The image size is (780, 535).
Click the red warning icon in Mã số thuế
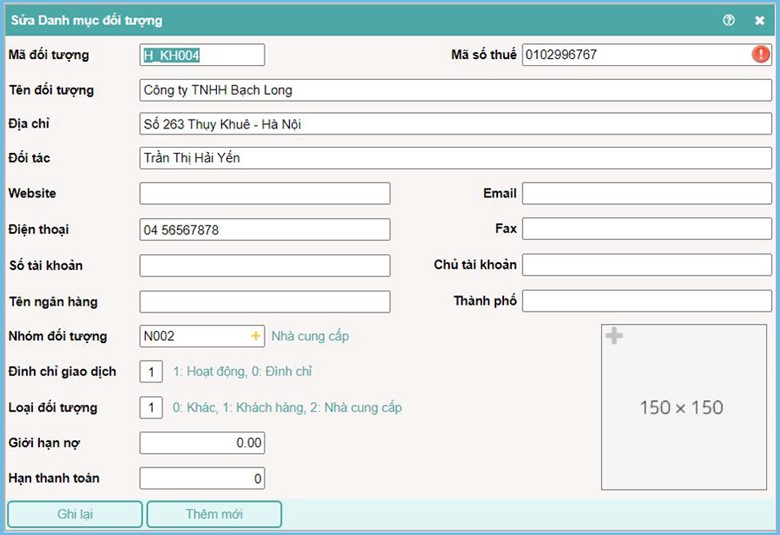point(761,55)
